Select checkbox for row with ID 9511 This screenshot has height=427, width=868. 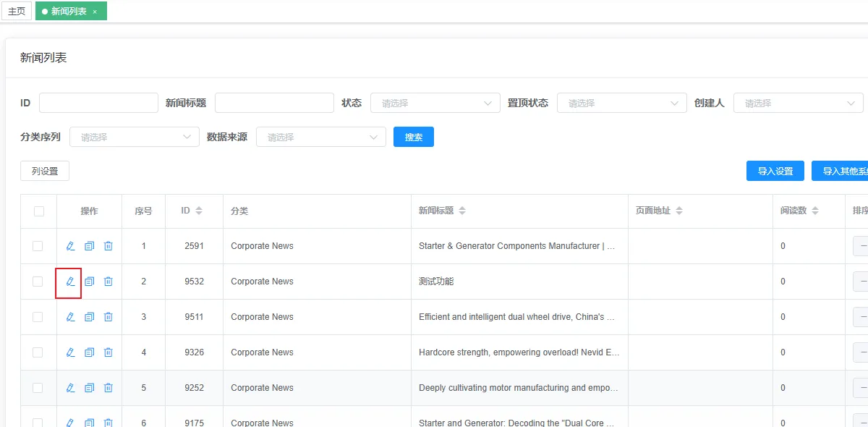point(38,317)
